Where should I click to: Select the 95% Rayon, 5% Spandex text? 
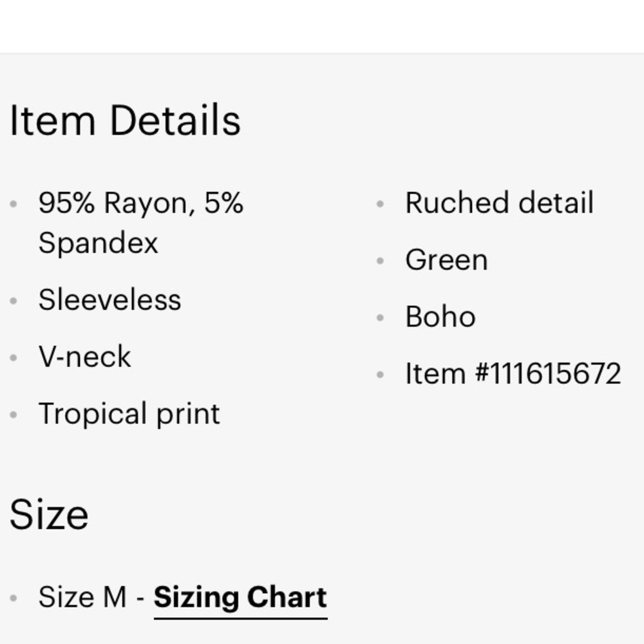tap(141, 222)
